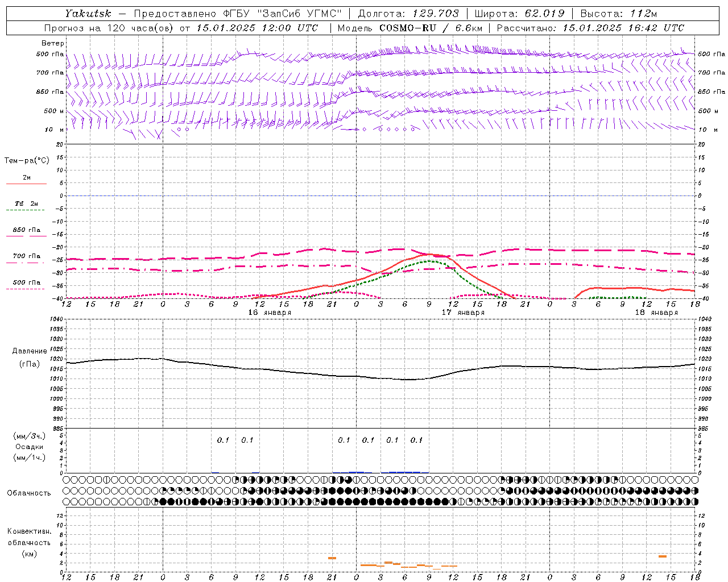This screenshot has height=582, width=728.
Task: Click the Td 2м dew point legend entry
Action: pos(26,203)
